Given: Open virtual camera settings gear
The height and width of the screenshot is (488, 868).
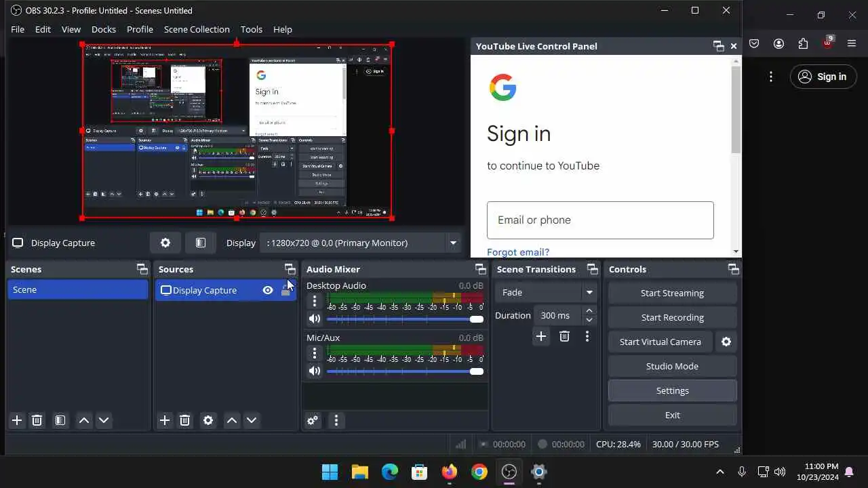Looking at the screenshot, I should [726, 342].
